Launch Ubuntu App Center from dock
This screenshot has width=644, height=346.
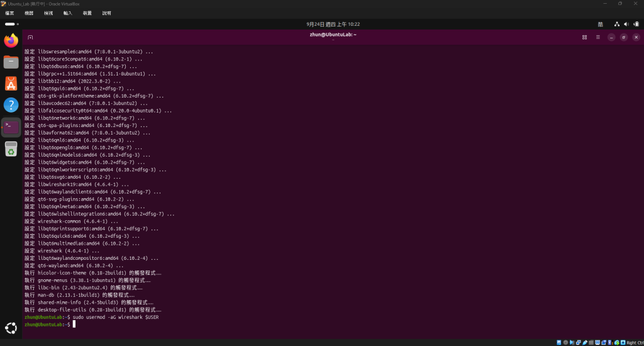[11, 84]
